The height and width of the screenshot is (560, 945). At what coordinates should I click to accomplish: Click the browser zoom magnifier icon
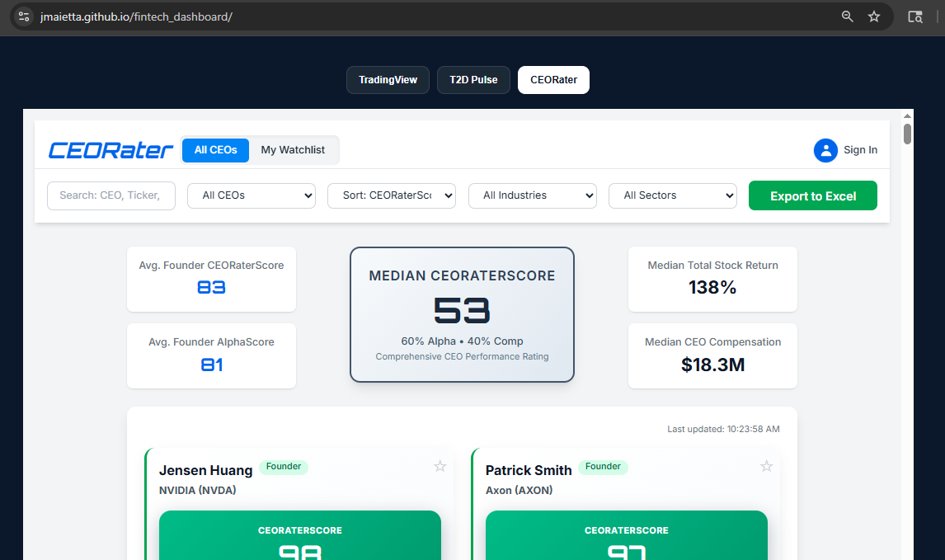(x=848, y=16)
